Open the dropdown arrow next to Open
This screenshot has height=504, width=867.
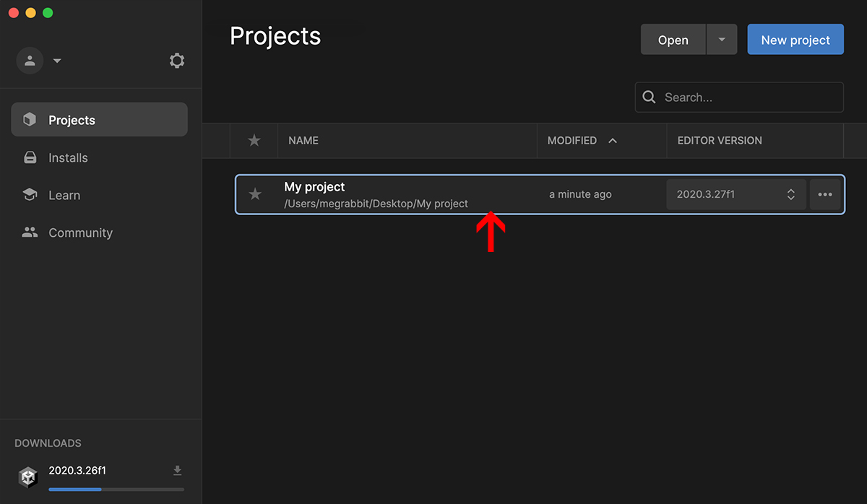[x=721, y=40]
